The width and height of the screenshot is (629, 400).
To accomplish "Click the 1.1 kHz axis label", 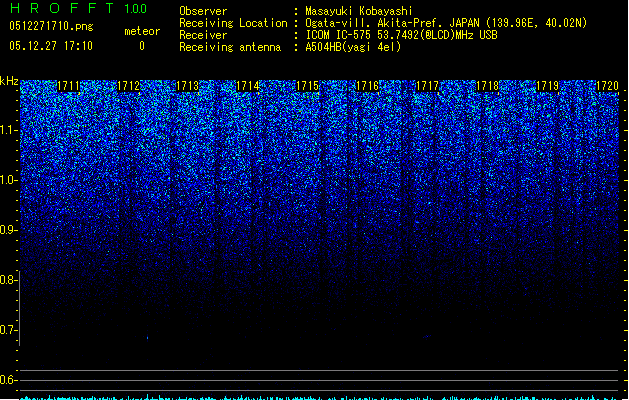I will [x=8, y=130].
